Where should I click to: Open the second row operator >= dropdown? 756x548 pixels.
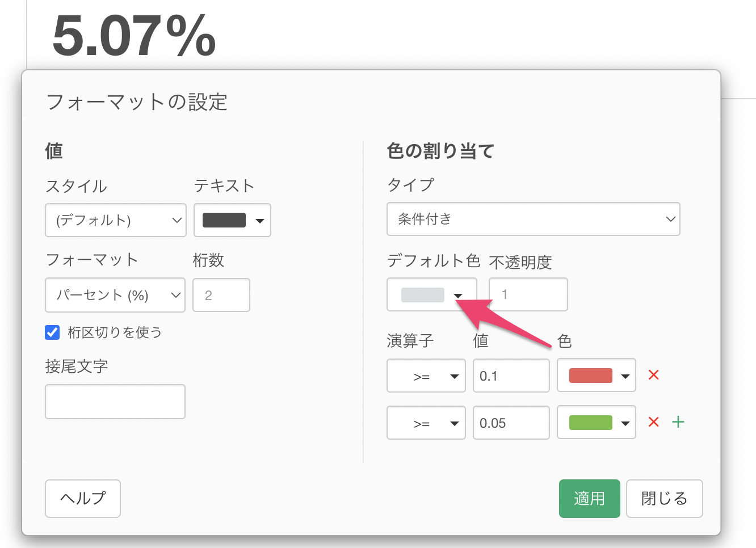[426, 423]
